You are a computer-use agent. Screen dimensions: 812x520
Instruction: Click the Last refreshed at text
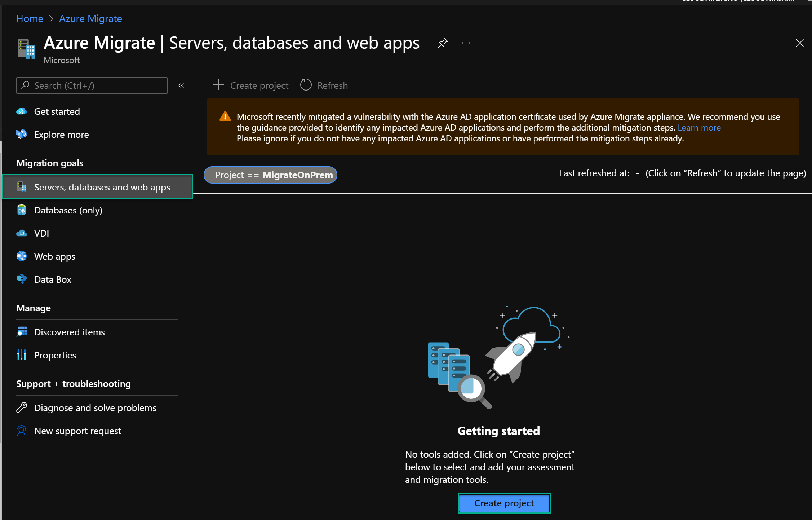tap(594, 173)
